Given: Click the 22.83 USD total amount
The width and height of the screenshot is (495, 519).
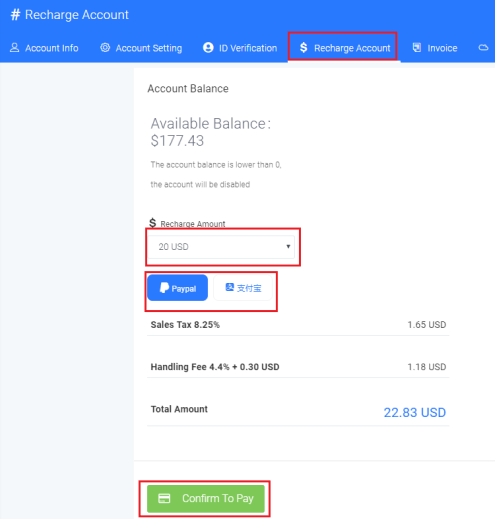Looking at the screenshot, I should (x=415, y=412).
